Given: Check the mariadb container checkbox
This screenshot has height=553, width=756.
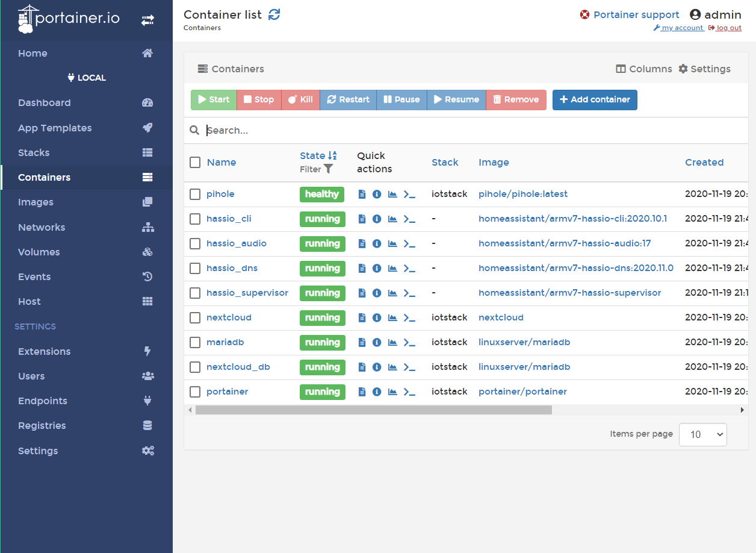Looking at the screenshot, I should point(195,342).
